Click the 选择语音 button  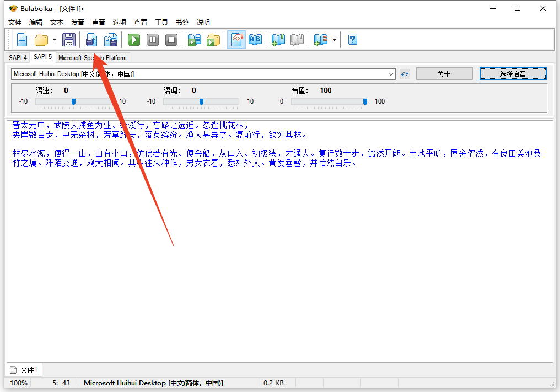coord(513,74)
